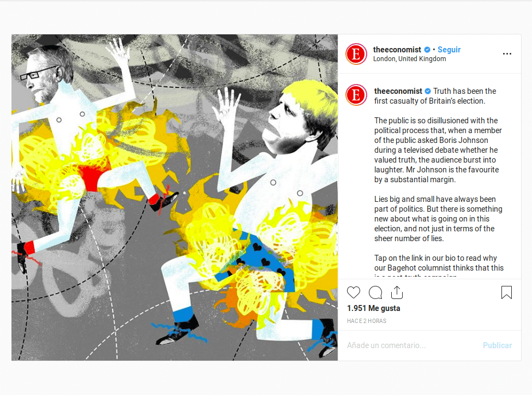Click the Publicar button
Screen dimensions: 532x395
coord(498,345)
